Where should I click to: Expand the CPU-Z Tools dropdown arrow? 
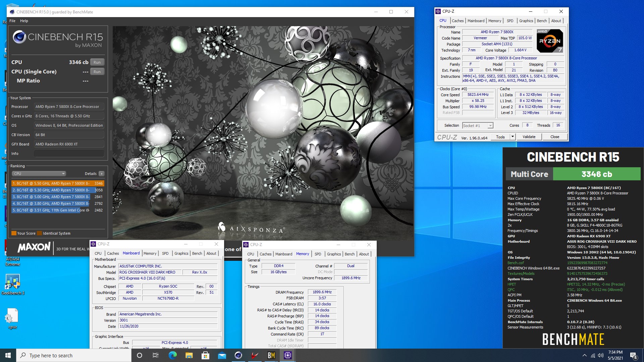(x=512, y=137)
